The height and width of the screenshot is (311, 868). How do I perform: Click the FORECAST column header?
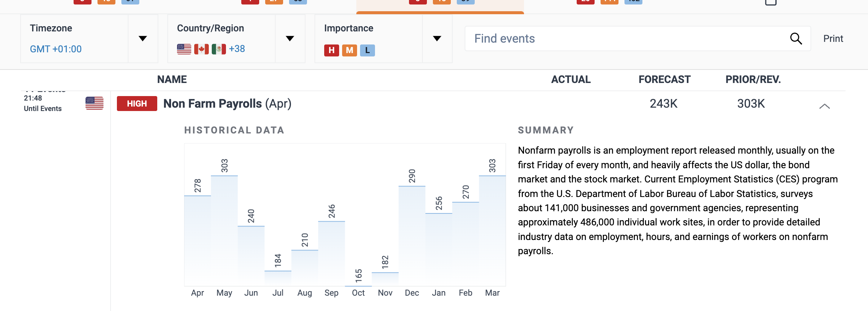(x=664, y=79)
